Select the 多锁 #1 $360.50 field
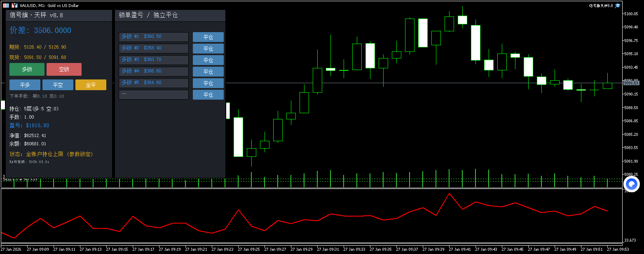 pos(154,37)
